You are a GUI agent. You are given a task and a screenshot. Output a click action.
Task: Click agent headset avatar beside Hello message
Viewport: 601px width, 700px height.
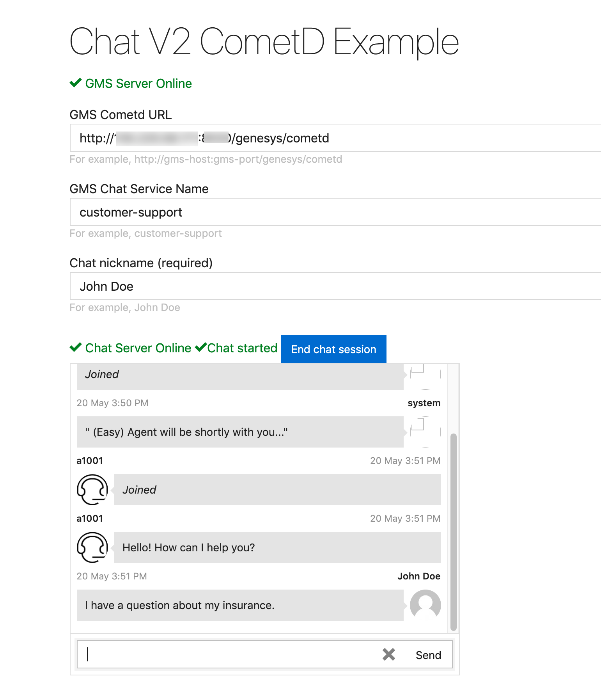[92, 547]
